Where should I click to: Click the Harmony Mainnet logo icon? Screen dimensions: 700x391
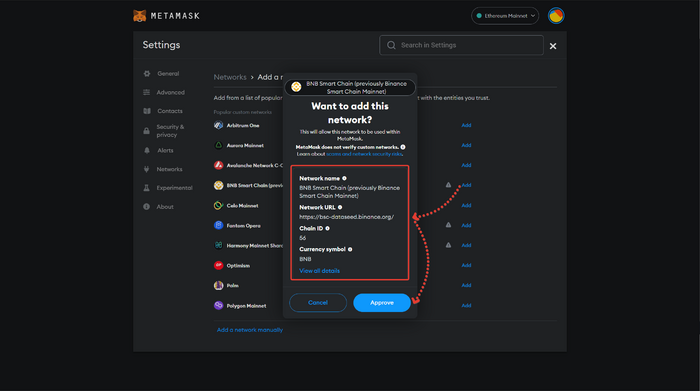[218, 245]
